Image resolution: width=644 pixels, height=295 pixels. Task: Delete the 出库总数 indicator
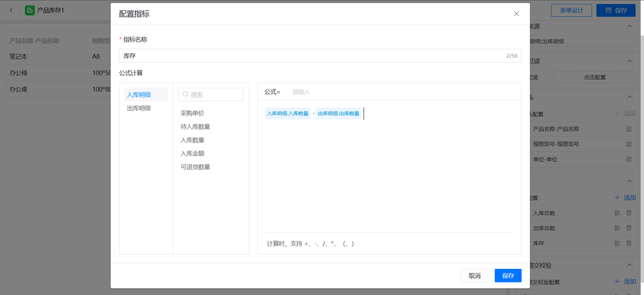tap(628, 228)
